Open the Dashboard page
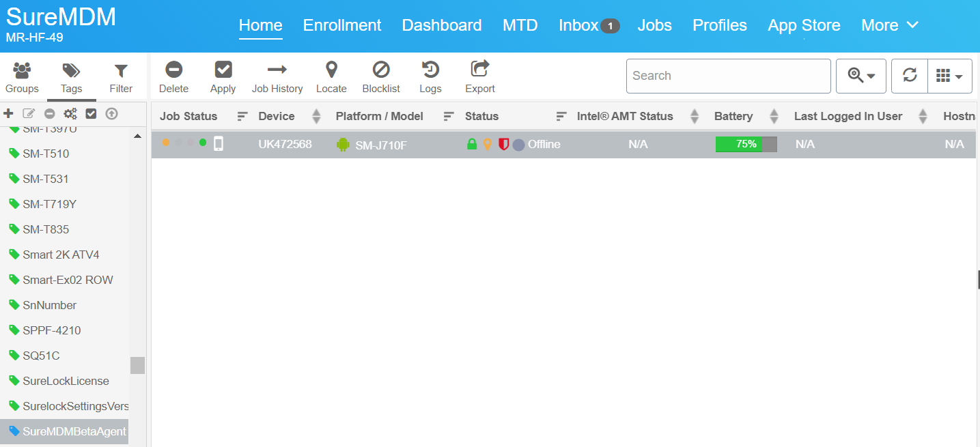980x447 pixels. [x=442, y=25]
